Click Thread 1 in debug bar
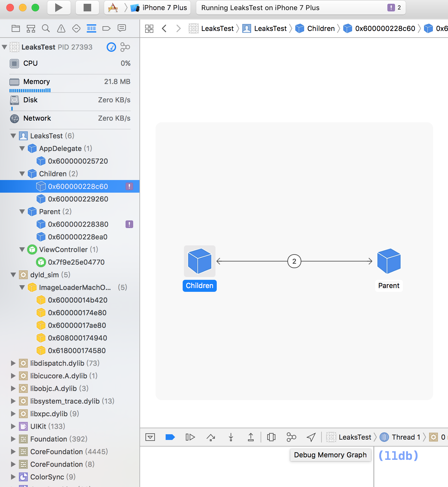Screen dimensions: 448x487 (400, 437)
